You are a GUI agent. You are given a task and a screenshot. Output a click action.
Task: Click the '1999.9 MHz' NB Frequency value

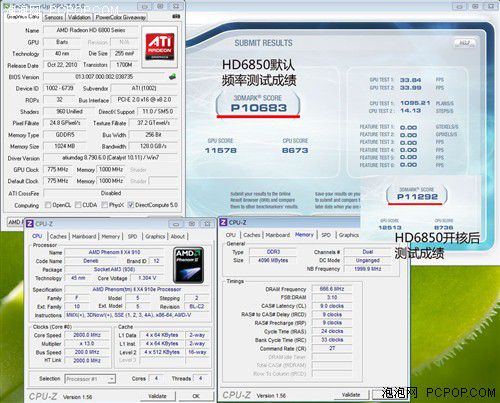[368, 269]
